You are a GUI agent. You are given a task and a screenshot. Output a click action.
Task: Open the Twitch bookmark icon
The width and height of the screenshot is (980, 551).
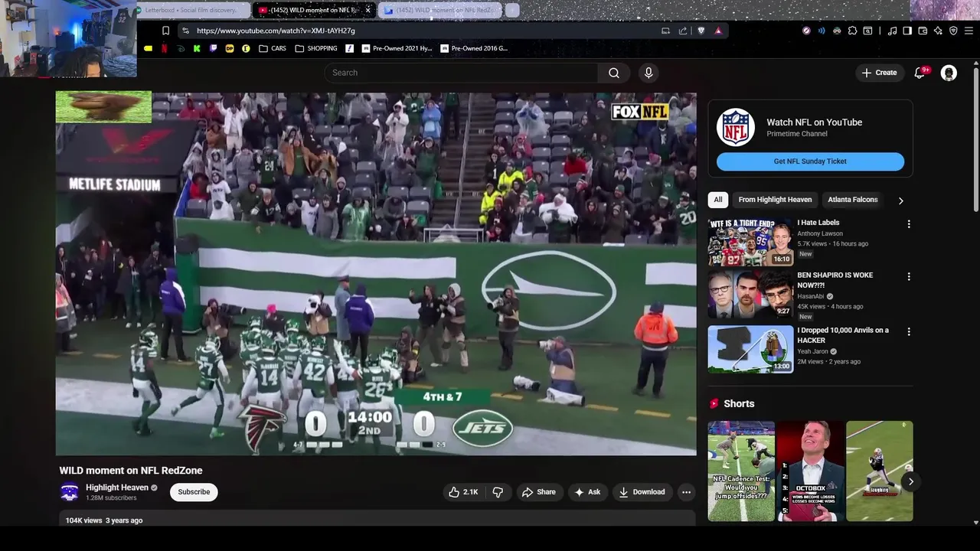[x=213, y=48]
